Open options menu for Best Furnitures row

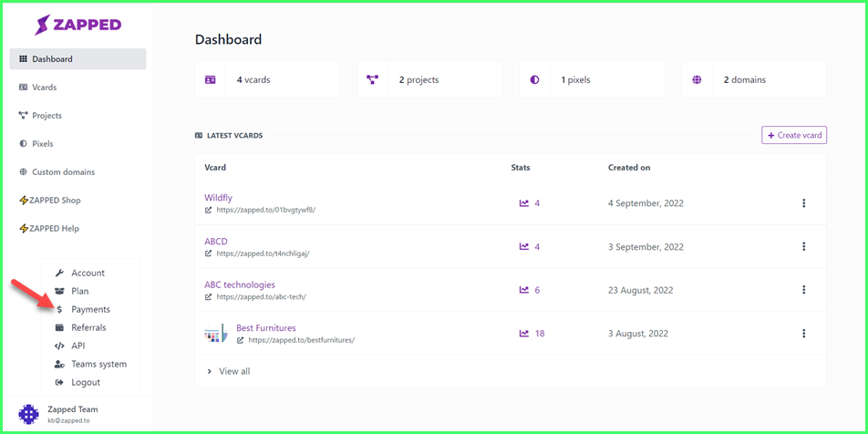(x=804, y=334)
